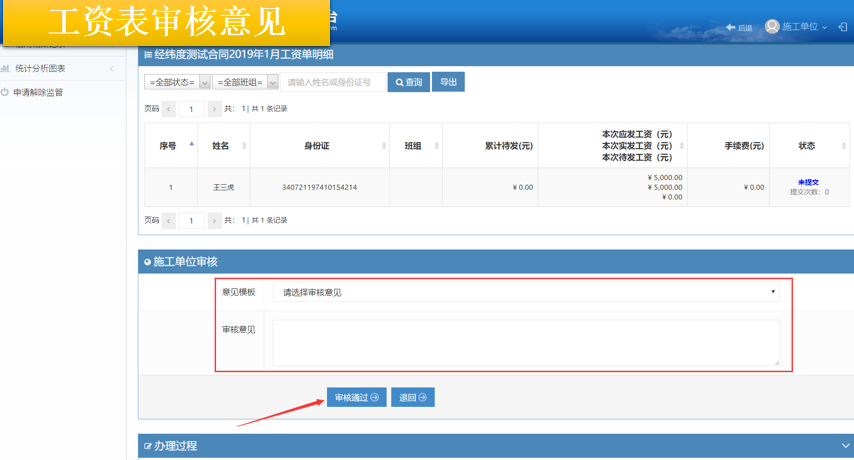Open the =全部状态= filter dropdown

pos(177,82)
